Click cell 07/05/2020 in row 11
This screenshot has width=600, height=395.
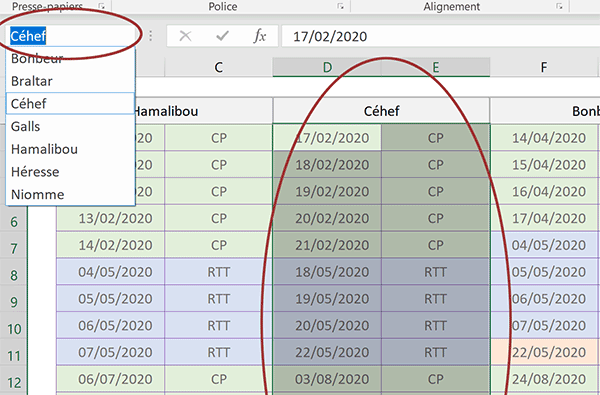(x=111, y=352)
